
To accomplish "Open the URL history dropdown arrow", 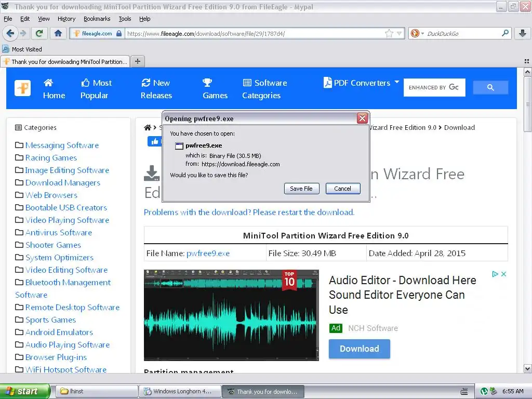I will (x=400, y=33).
